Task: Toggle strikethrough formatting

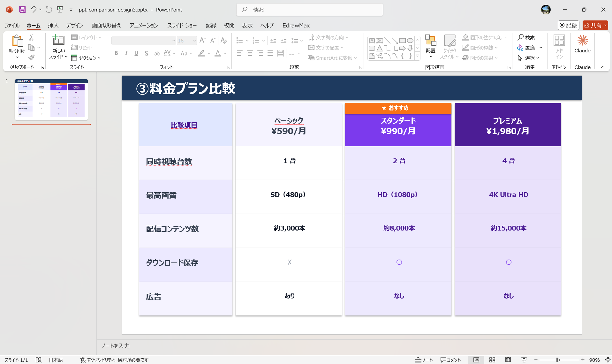Action: (x=157, y=53)
